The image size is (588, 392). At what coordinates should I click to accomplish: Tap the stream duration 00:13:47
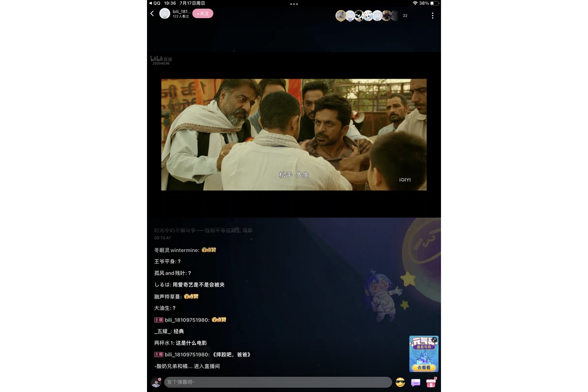(x=163, y=238)
